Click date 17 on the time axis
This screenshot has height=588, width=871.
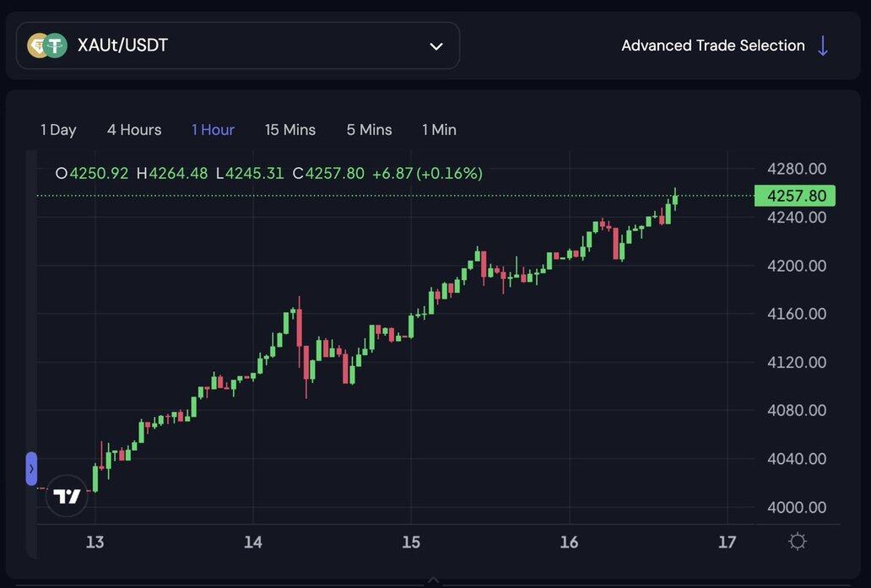click(727, 542)
